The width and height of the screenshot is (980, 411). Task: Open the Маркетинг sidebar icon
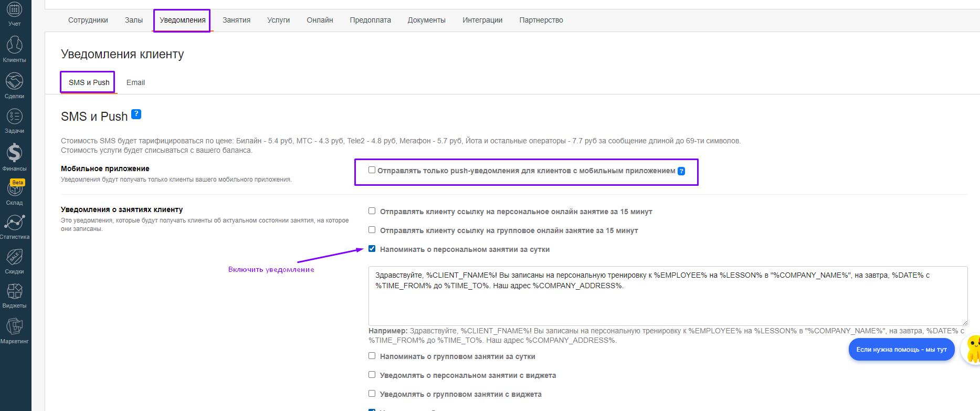14,330
